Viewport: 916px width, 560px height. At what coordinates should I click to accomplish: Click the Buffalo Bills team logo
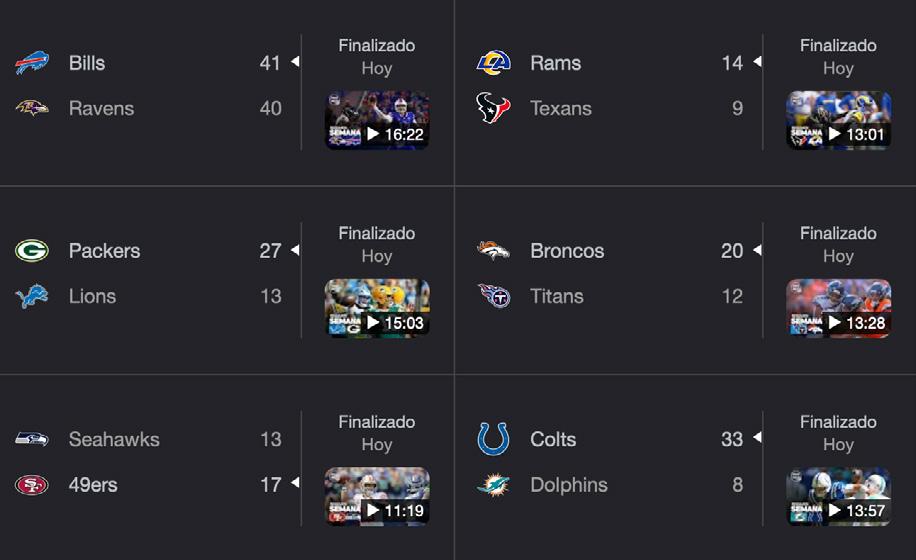32,63
